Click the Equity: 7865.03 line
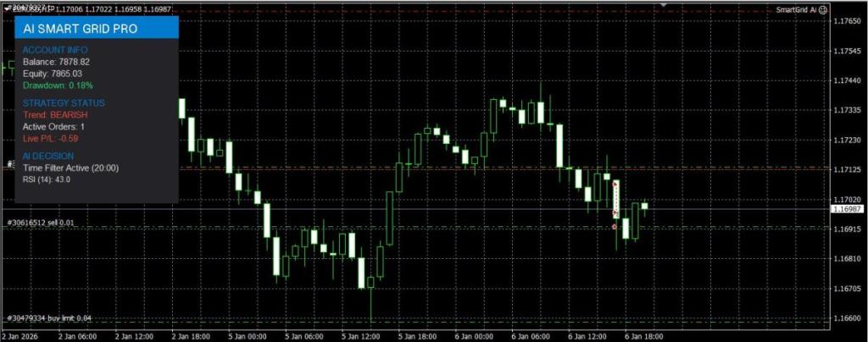Viewport: 868px width, 342px height. (x=52, y=74)
